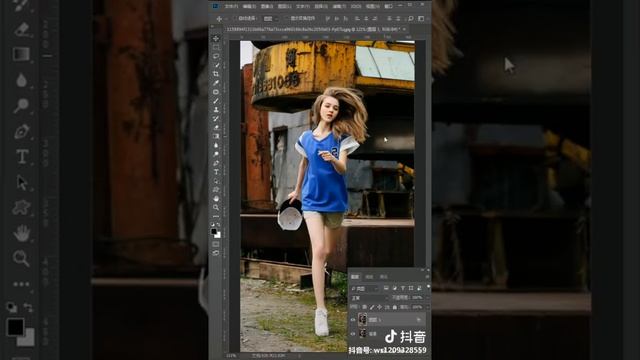Image resolution: width=640 pixels, height=360 pixels.
Task: Select the Dodge tool
Action: pos(216,154)
